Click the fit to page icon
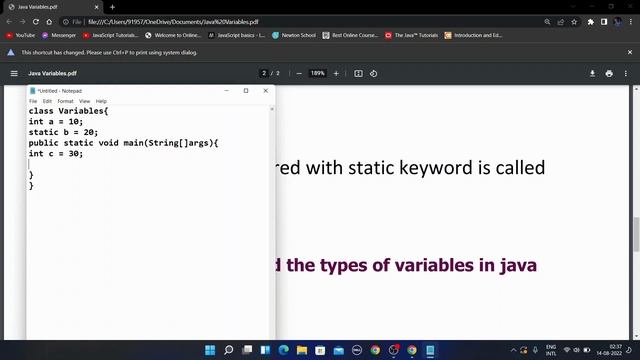The width and height of the screenshot is (640, 360). (358, 73)
